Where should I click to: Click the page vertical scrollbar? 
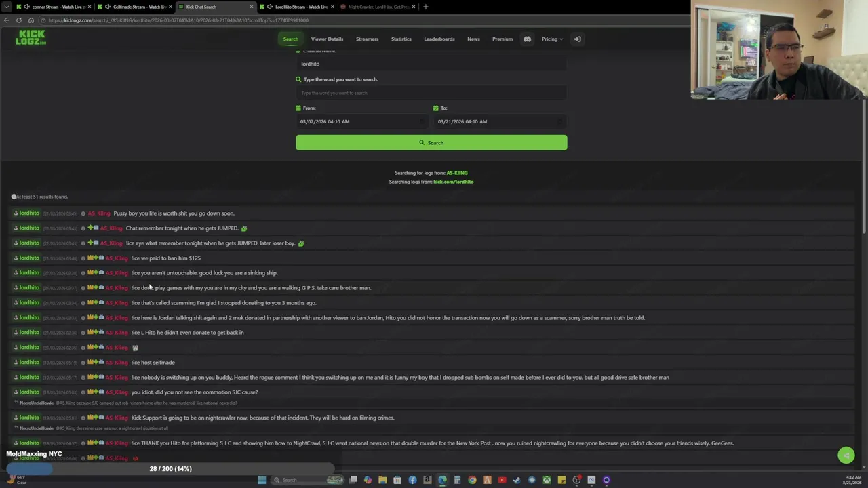(864, 166)
